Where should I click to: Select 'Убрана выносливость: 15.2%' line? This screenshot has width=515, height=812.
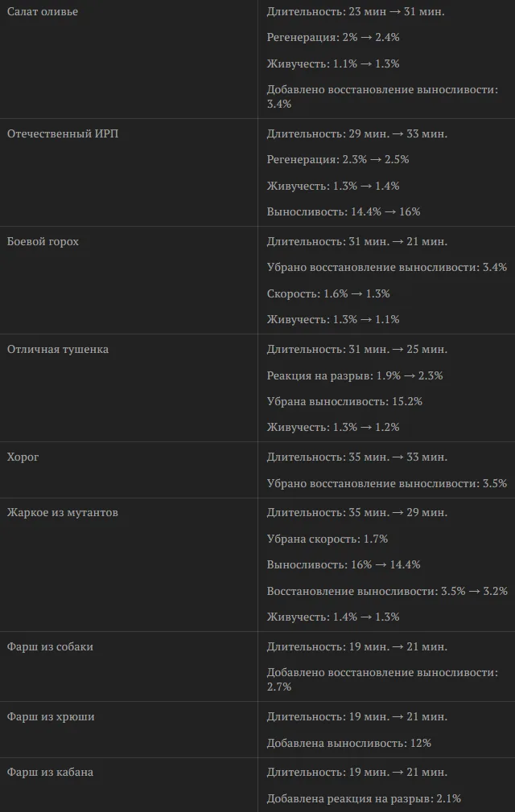click(344, 401)
